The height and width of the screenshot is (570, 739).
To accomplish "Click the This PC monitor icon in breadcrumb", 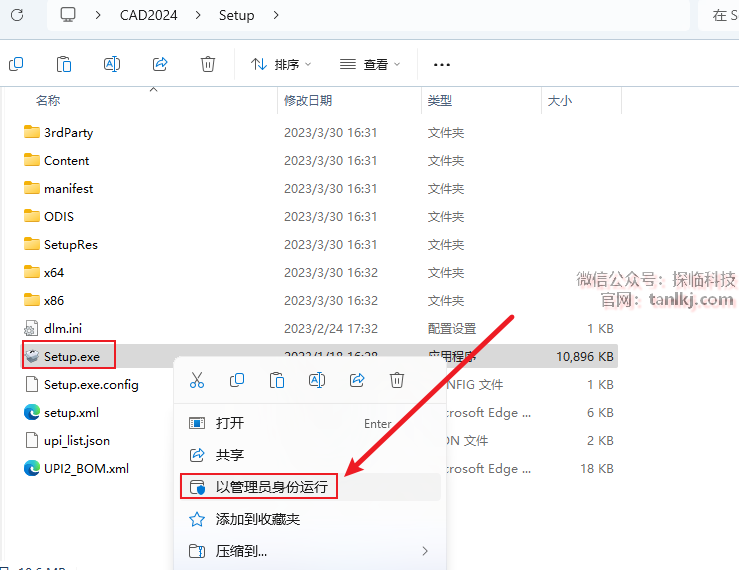I will (x=68, y=15).
